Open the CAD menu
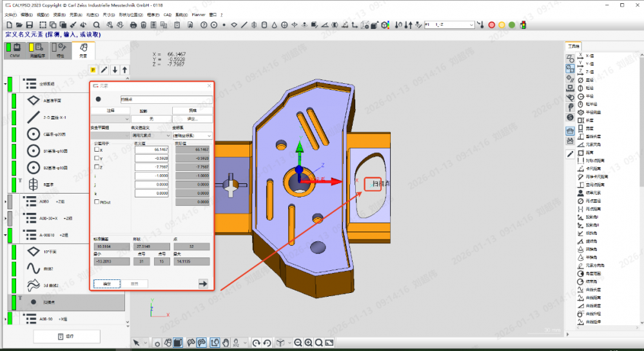 coord(168,14)
